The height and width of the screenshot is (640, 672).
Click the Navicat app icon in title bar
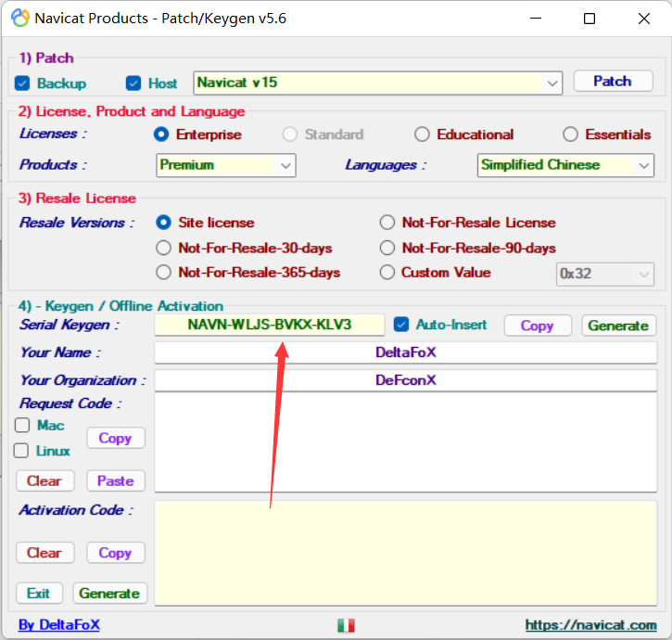pyautogui.click(x=18, y=19)
